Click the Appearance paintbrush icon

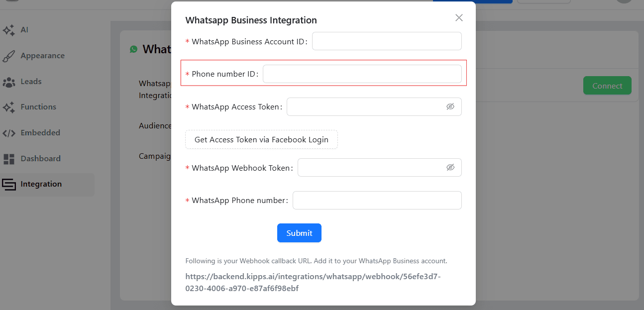pos(8,56)
